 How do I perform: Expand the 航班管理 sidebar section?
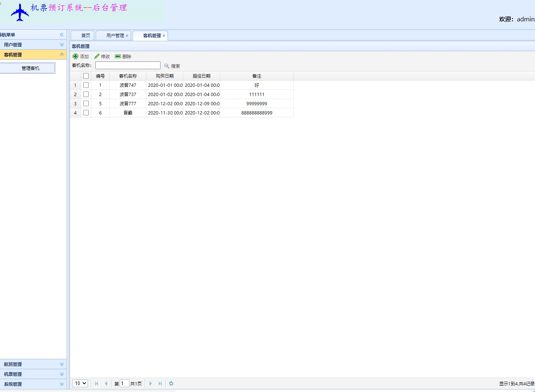coord(62,364)
